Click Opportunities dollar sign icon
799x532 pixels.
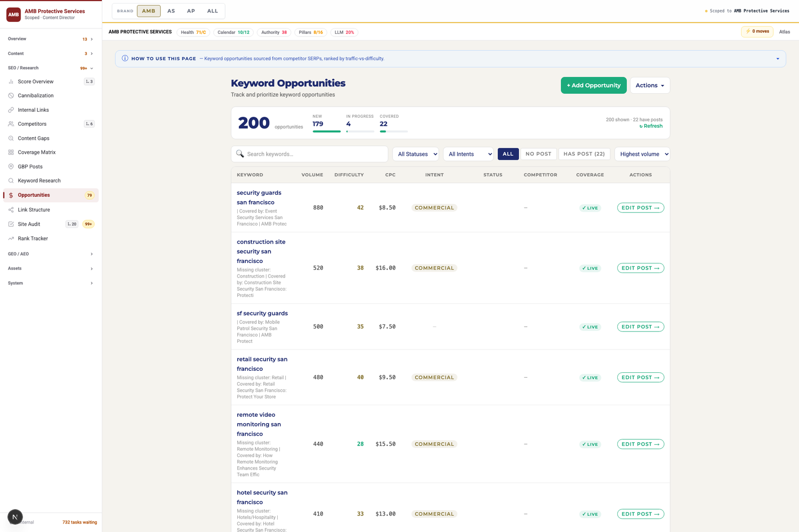[x=11, y=195]
